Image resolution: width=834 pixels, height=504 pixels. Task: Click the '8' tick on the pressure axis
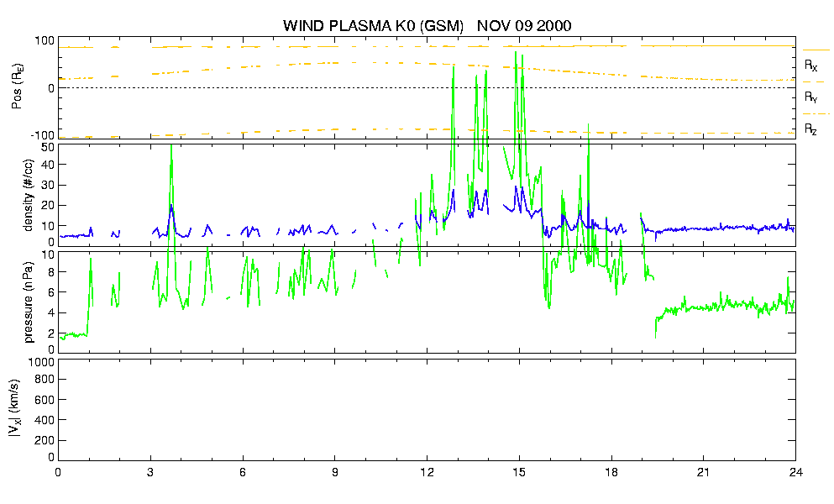coord(51,272)
